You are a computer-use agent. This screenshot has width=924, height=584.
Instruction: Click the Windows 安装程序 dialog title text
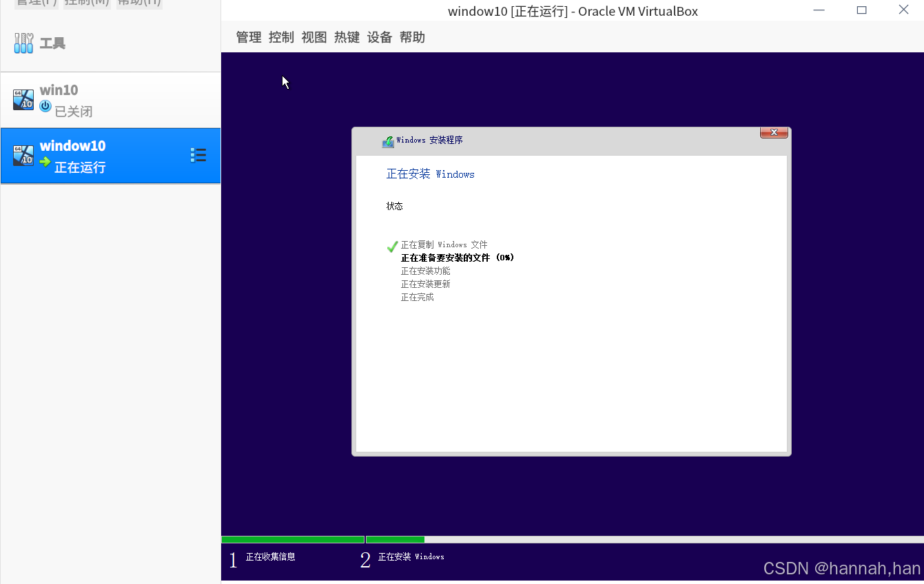[429, 140]
